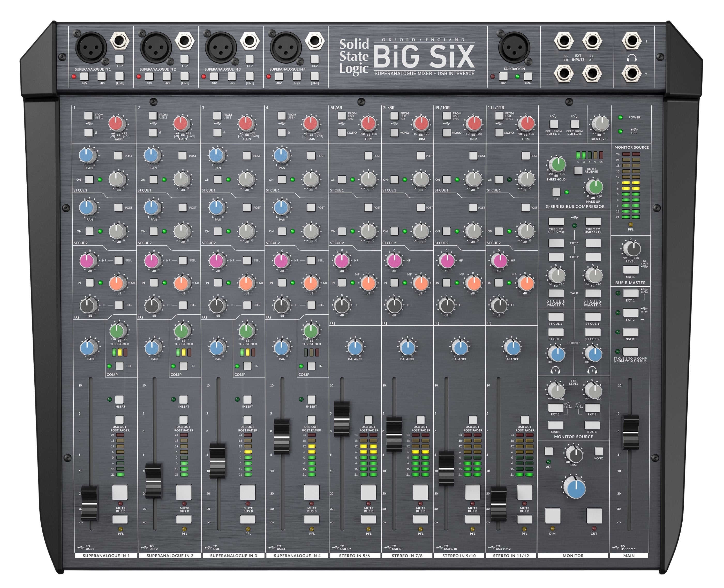Engage HPF button on SuperAnalogue In 2

167,76
